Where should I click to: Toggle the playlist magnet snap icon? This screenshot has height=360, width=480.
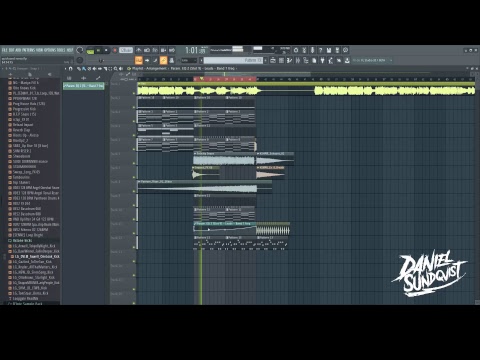pos(71,68)
